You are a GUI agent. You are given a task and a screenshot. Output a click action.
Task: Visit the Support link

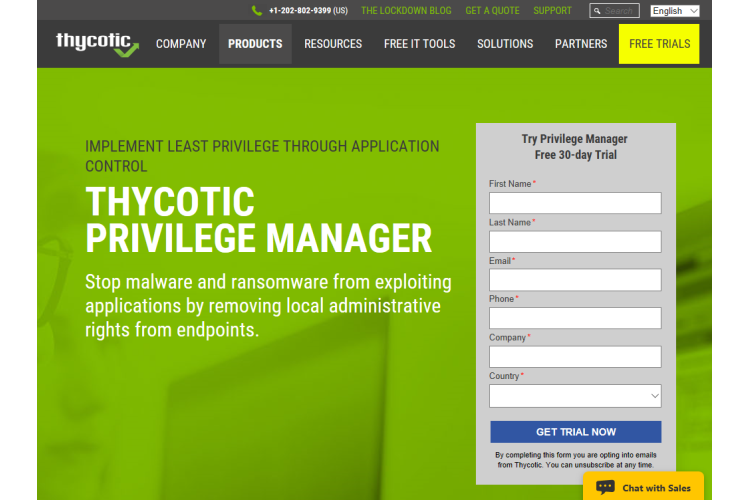pos(552,11)
